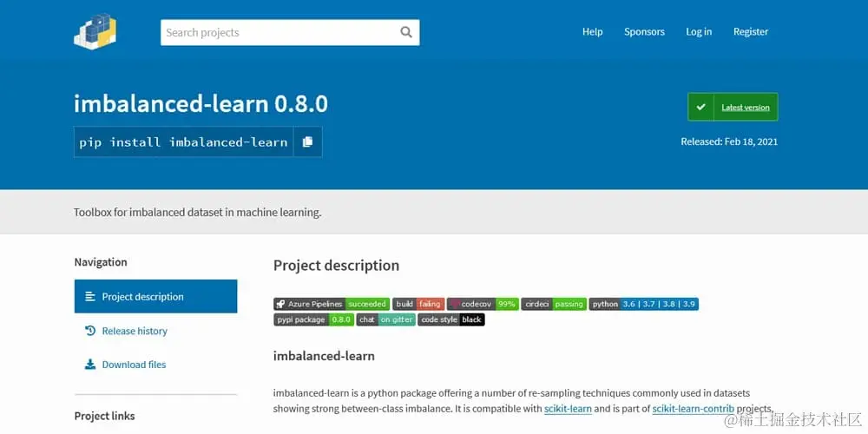
Task: Follow the scikit-learn link
Action: tap(568, 409)
